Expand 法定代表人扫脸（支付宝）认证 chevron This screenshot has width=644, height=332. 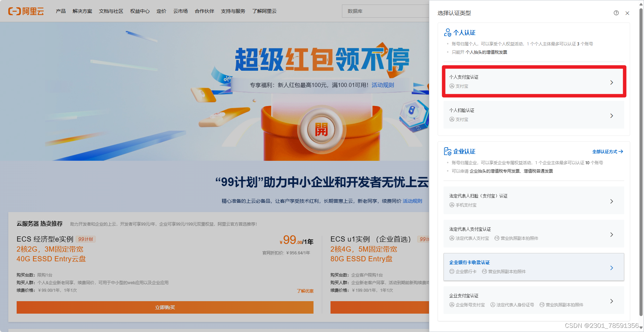611,201
